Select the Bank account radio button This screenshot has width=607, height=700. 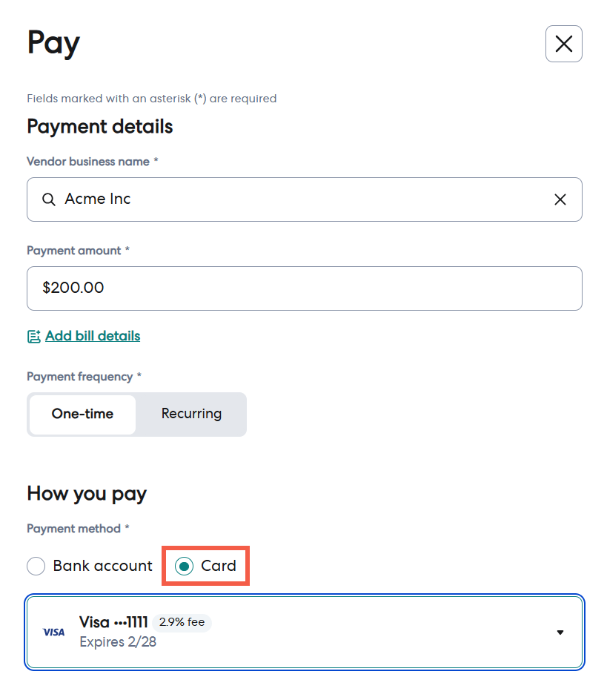[x=36, y=566]
